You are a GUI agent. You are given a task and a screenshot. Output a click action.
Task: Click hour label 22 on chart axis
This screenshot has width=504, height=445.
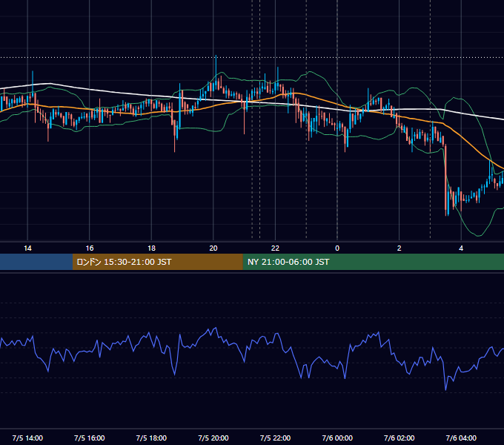click(275, 248)
